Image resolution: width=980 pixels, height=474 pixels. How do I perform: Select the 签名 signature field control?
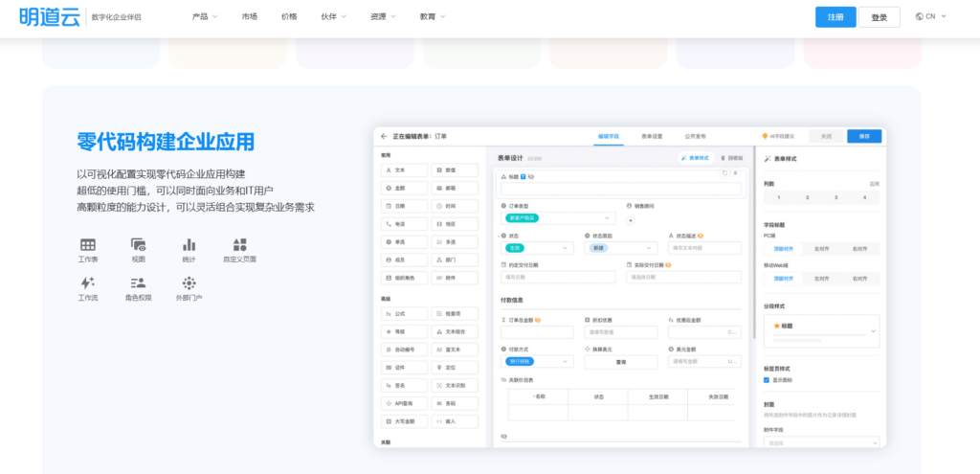[405, 385]
